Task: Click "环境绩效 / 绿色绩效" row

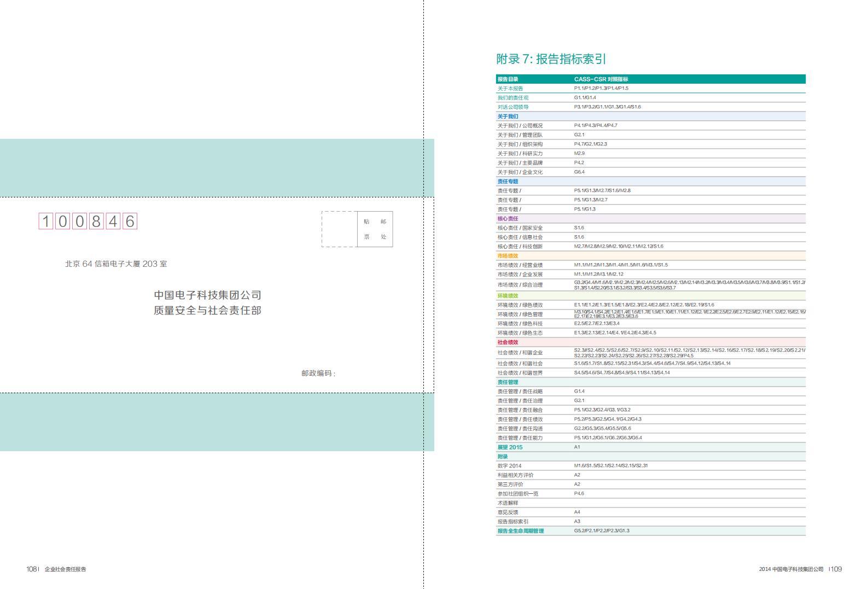Action: coord(651,305)
